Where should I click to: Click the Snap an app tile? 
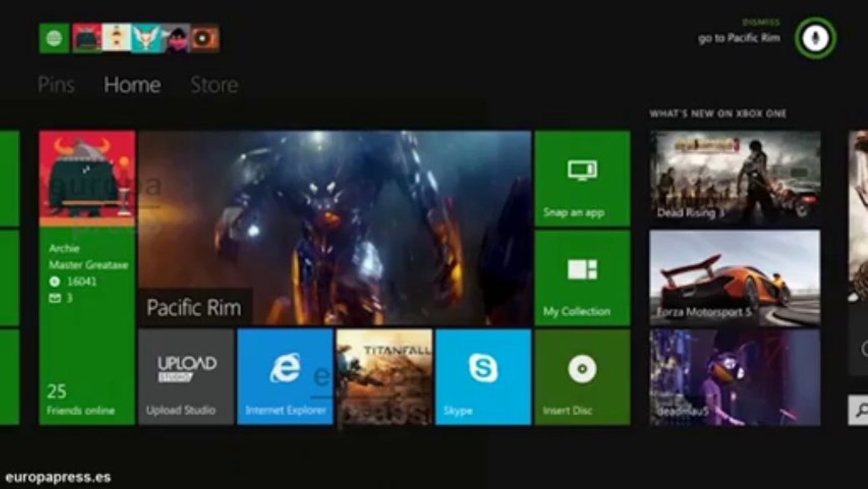(x=582, y=179)
